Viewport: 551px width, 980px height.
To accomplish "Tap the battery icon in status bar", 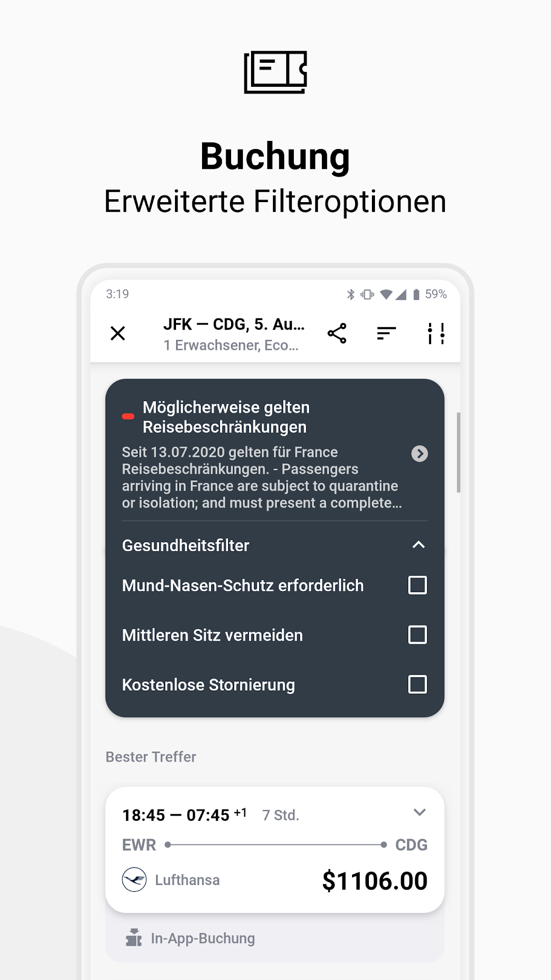I will (416, 294).
